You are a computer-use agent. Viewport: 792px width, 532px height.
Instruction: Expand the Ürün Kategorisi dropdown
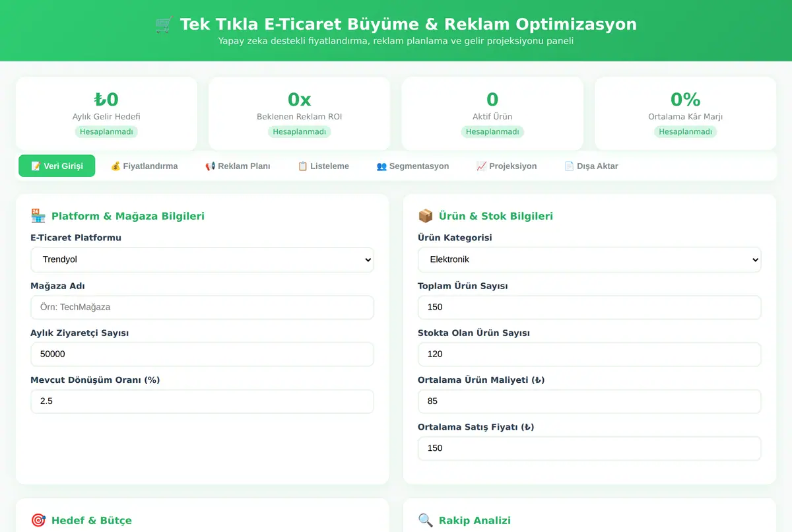589,259
